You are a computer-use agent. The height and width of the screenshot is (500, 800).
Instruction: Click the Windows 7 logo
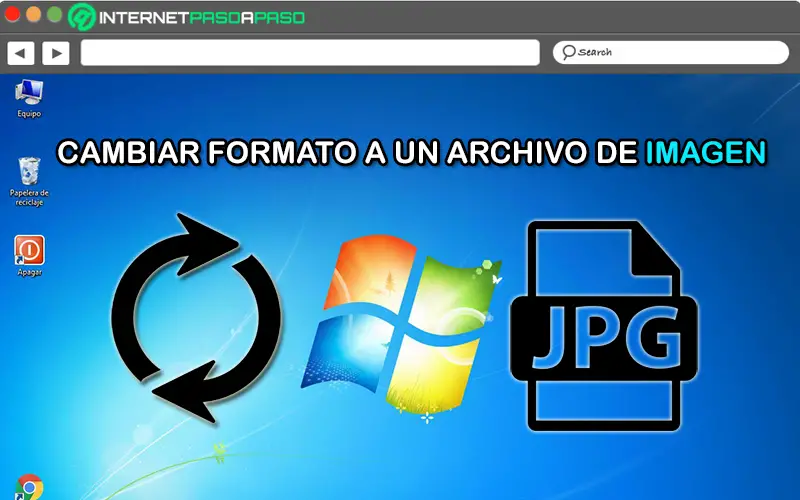(401, 328)
